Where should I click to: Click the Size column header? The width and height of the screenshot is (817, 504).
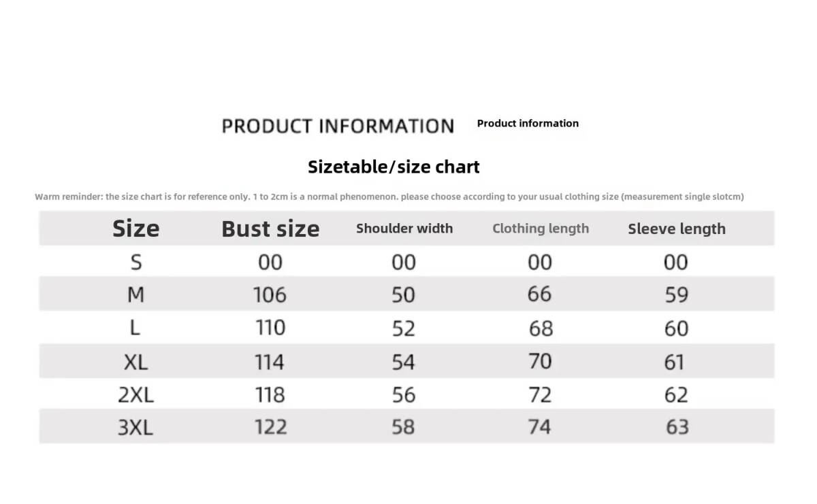pyautogui.click(x=135, y=229)
